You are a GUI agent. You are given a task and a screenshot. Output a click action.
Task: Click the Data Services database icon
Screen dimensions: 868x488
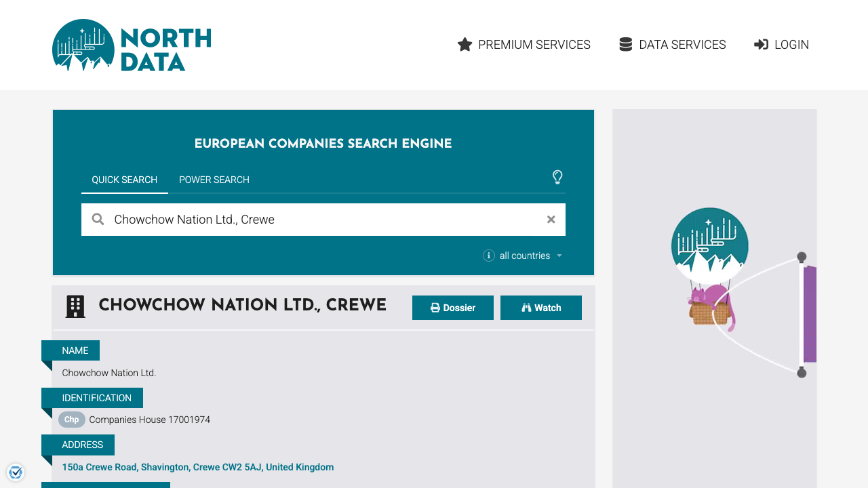(625, 43)
